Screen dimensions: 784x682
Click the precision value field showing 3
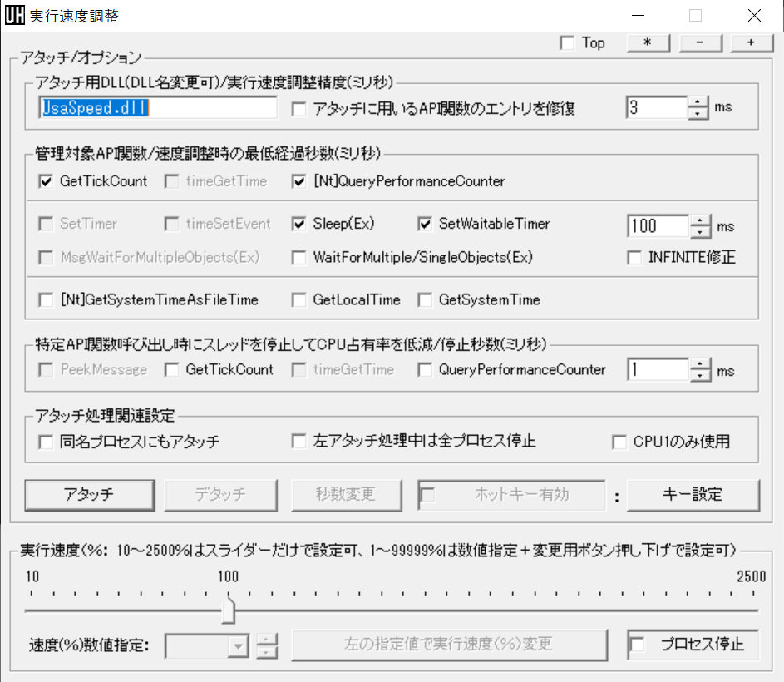(657, 107)
